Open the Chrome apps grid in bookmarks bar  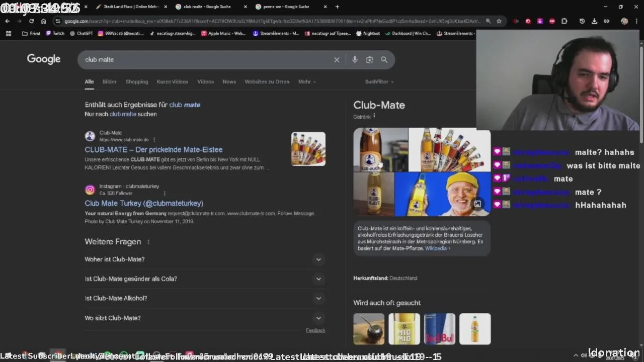(x=8, y=34)
